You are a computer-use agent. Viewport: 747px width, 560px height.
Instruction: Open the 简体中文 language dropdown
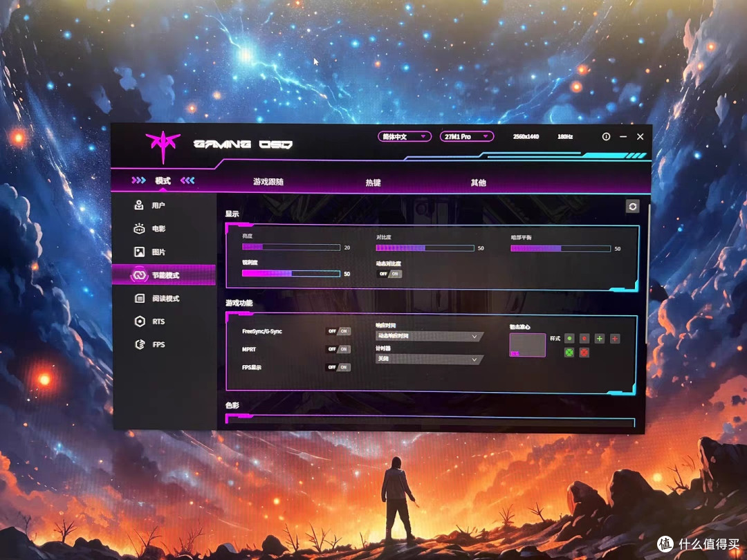click(x=405, y=137)
